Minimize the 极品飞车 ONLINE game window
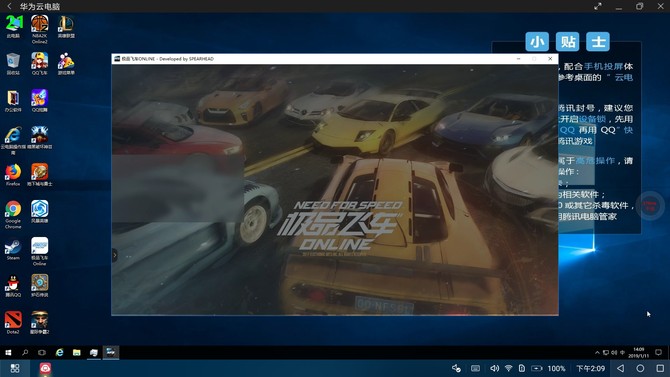Image resolution: width=670 pixels, height=377 pixels. point(518,59)
